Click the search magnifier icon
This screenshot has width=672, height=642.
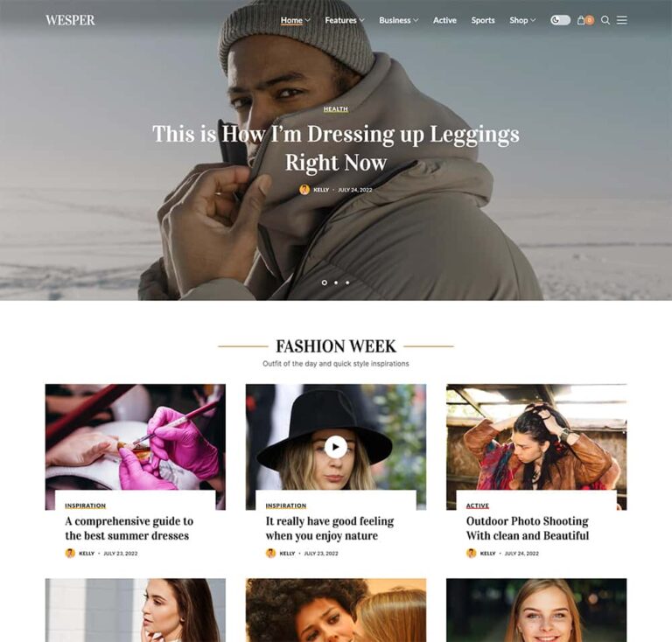click(605, 20)
